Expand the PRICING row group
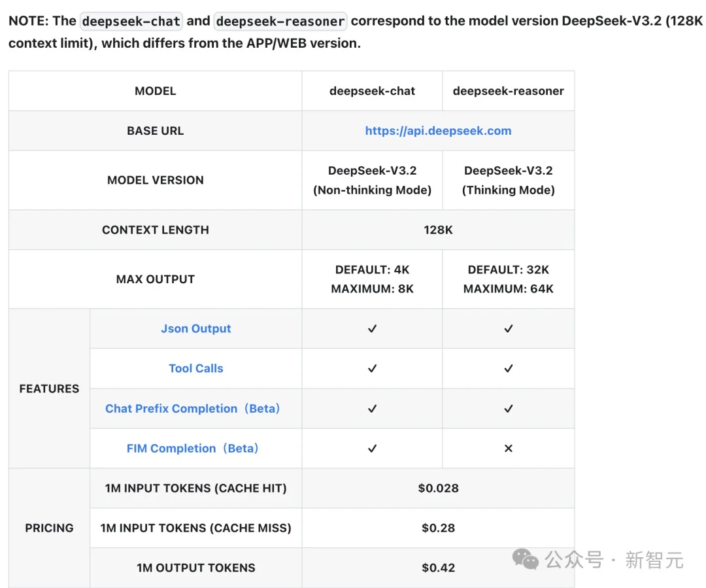 [48, 528]
